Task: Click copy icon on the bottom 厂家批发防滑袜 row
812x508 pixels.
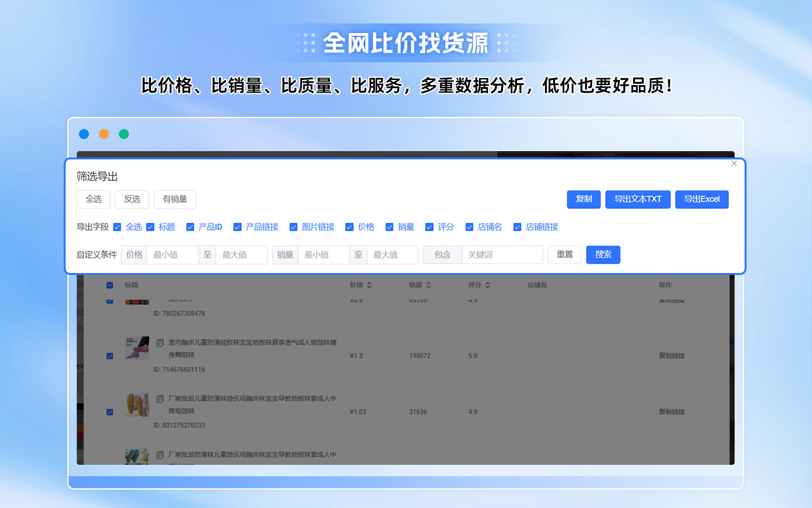Action: coord(160,455)
